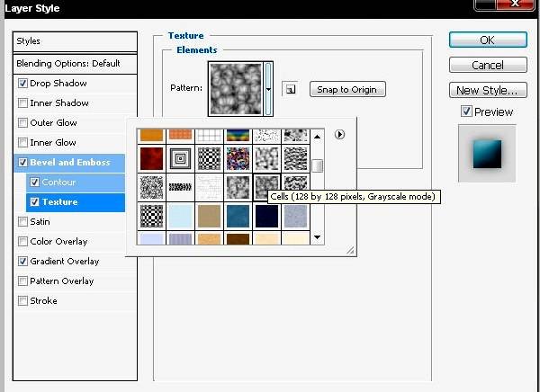This screenshot has width=540, height=392.
Task: Click the Snap to Origin button
Action: tap(346, 89)
